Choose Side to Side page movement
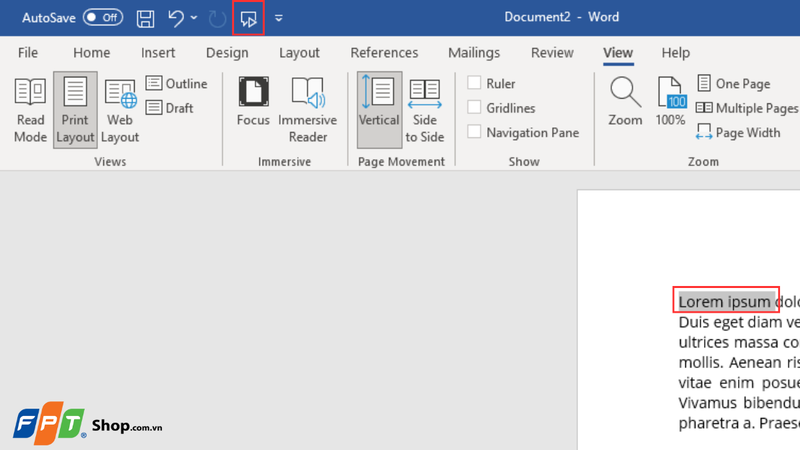This screenshot has width=800, height=450. [x=424, y=110]
